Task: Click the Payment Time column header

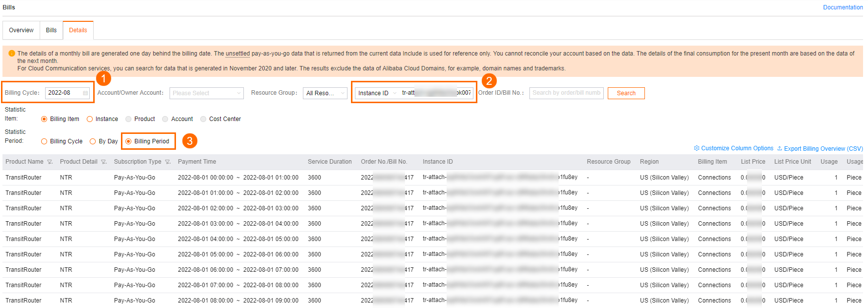Action: (x=197, y=162)
